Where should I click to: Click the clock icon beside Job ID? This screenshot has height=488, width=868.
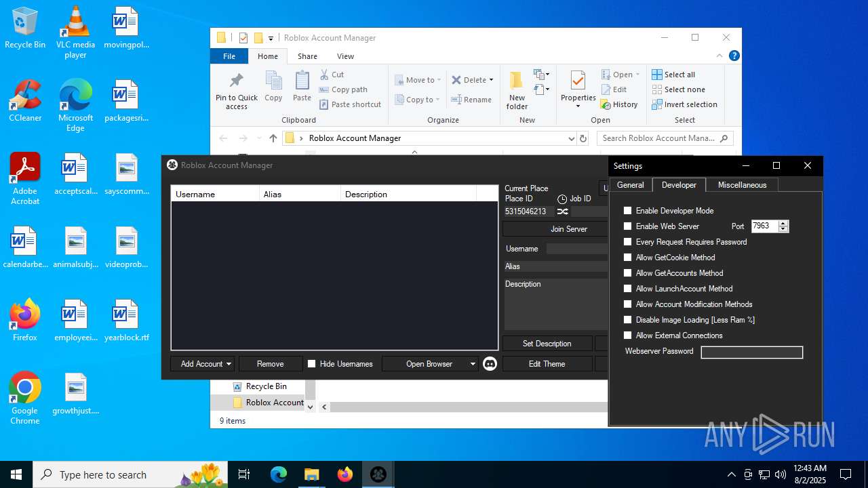[x=562, y=199]
